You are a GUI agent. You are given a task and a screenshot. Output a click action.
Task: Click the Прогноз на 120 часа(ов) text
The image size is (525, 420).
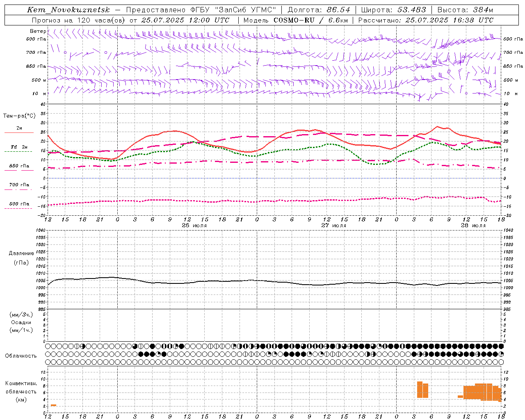[x=79, y=20]
